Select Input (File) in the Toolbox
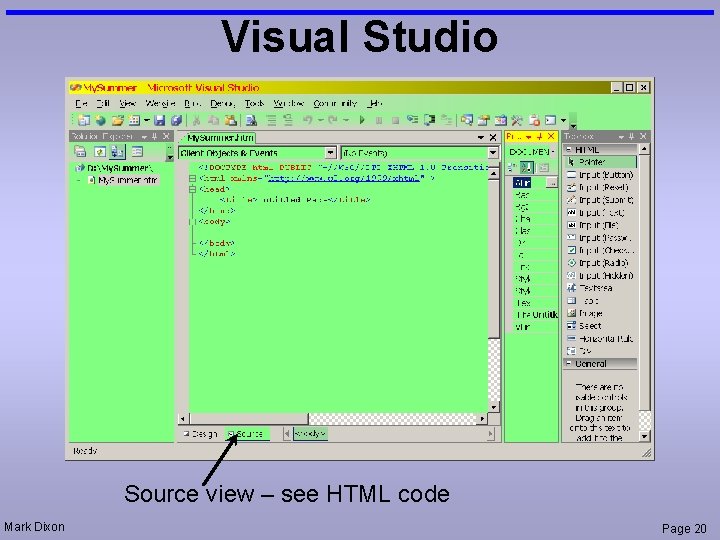Viewport: 720px width, 540px height. (600, 225)
